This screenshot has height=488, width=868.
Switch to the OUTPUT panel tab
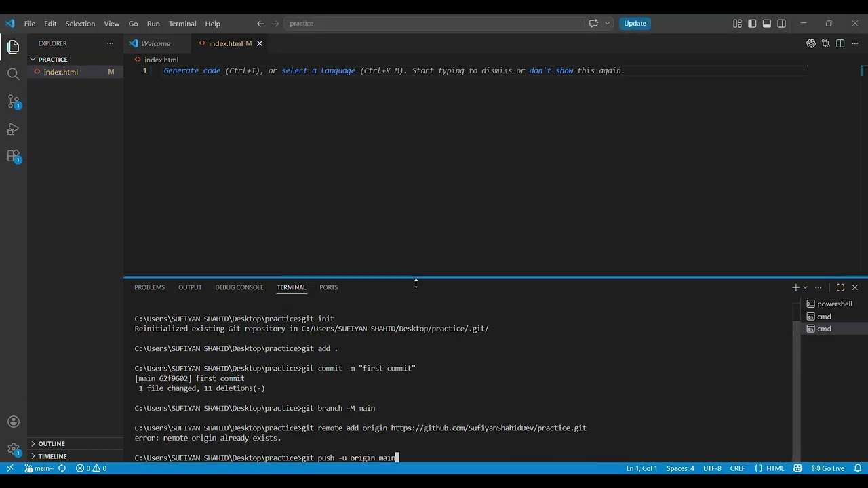190,287
